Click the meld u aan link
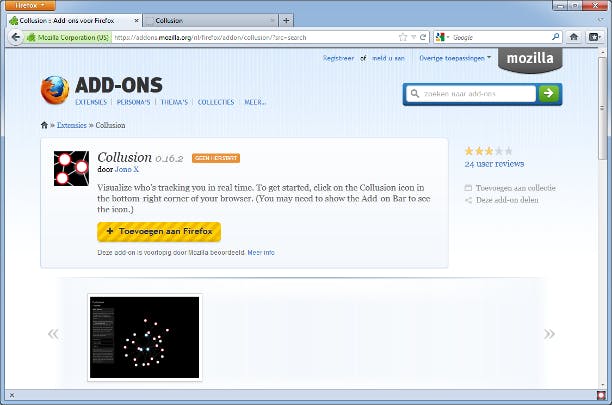Image resolution: width=612 pixels, height=405 pixels. pos(388,58)
